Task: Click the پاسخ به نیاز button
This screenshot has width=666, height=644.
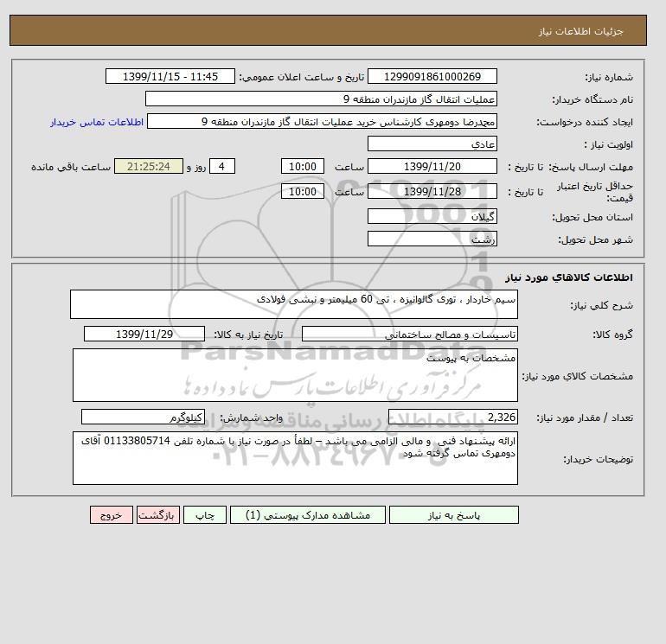Action: [x=453, y=515]
